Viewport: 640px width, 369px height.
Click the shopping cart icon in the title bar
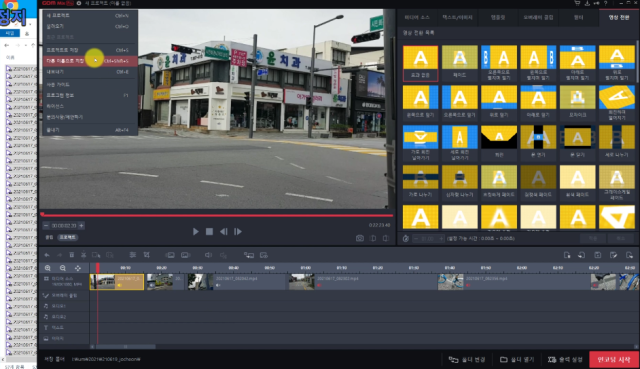(577, 3)
